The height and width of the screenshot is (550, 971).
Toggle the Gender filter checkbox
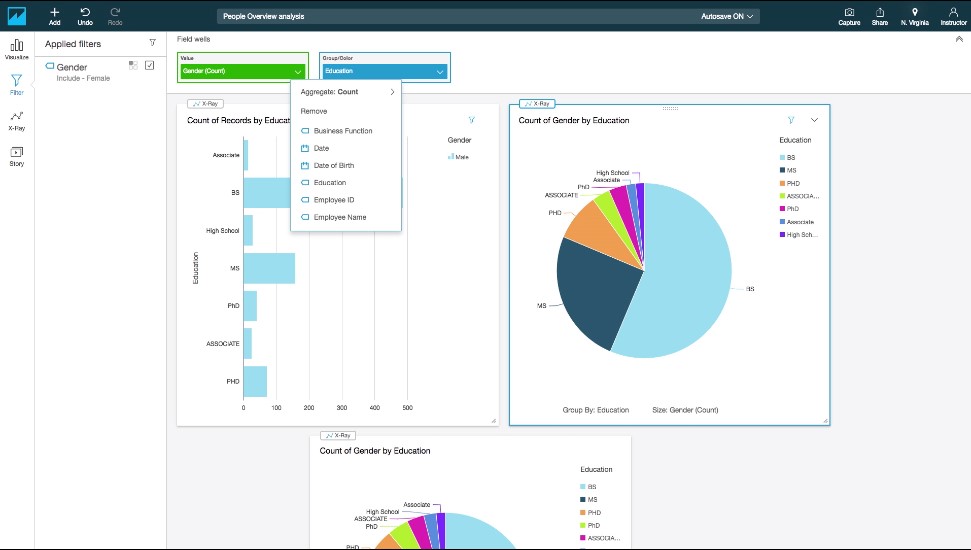(149, 65)
